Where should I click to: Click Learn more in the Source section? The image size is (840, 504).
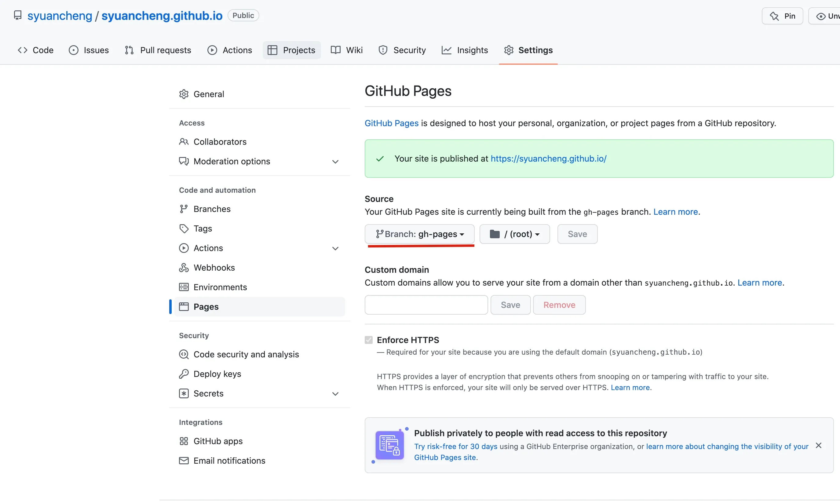pyautogui.click(x=675, y=212)
